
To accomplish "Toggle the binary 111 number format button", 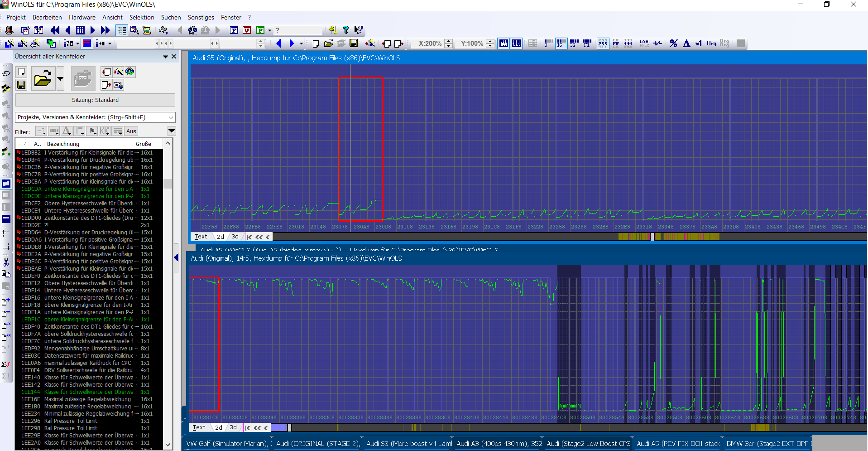I will click(x=628, y=44).
